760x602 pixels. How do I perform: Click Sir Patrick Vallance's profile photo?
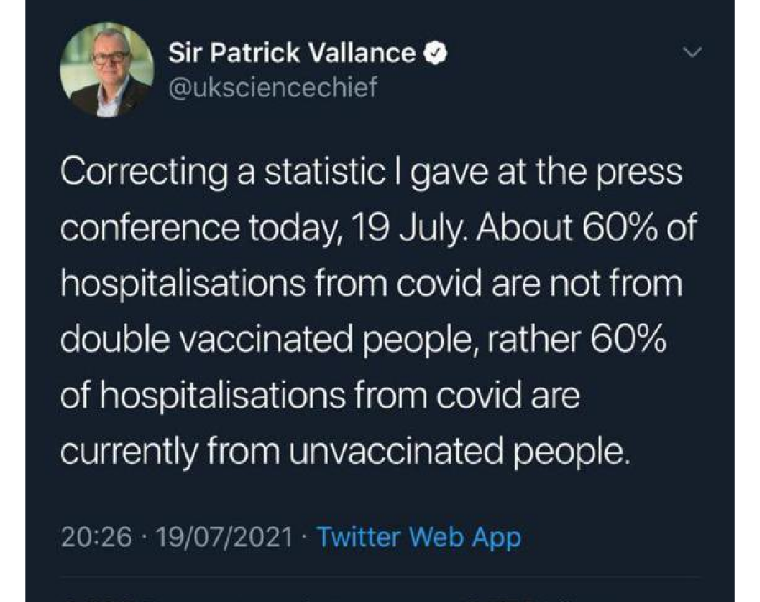[106, 69]
